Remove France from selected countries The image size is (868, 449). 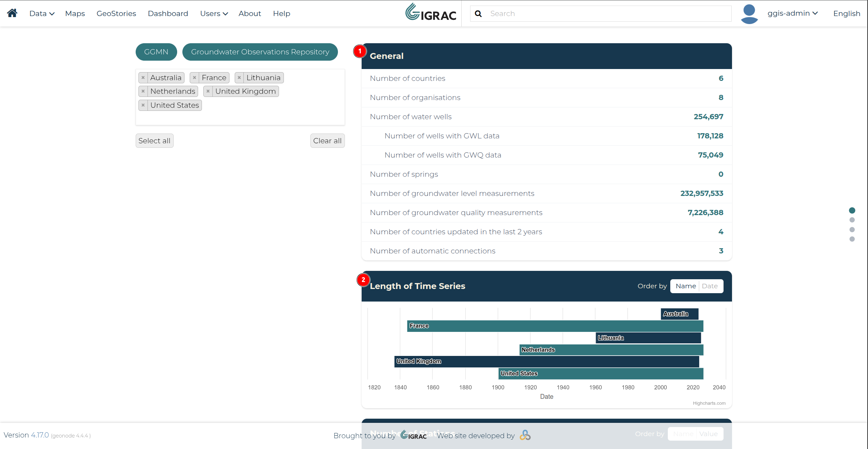tap(195, 78)
